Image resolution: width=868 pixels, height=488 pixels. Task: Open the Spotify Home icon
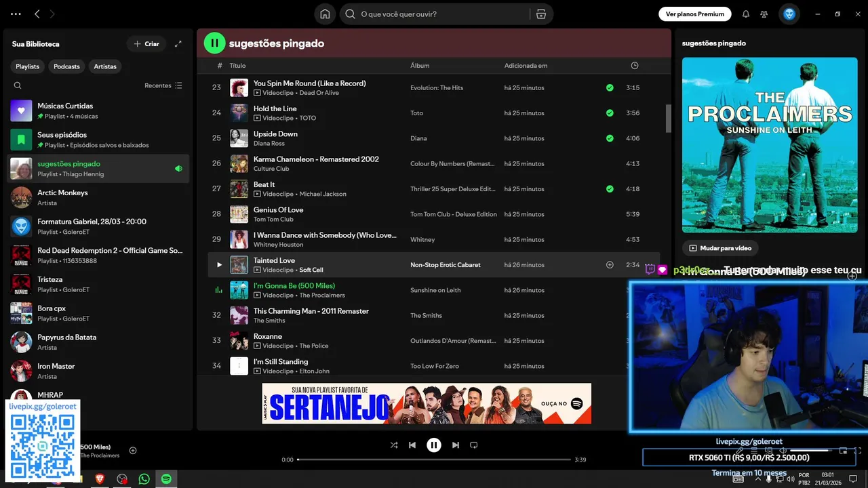(325, 14)
